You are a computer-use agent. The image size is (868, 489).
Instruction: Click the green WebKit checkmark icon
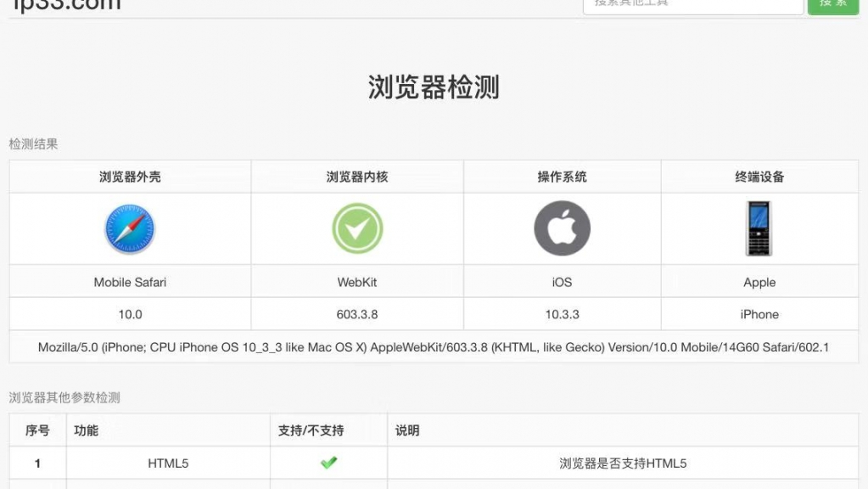pos(357,228)
